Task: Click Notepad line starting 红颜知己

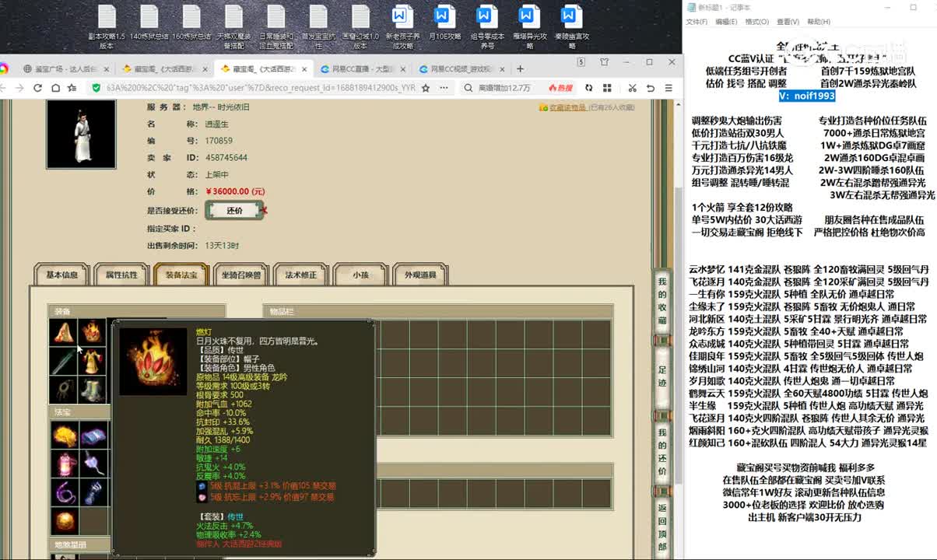Action: [808, 443]
